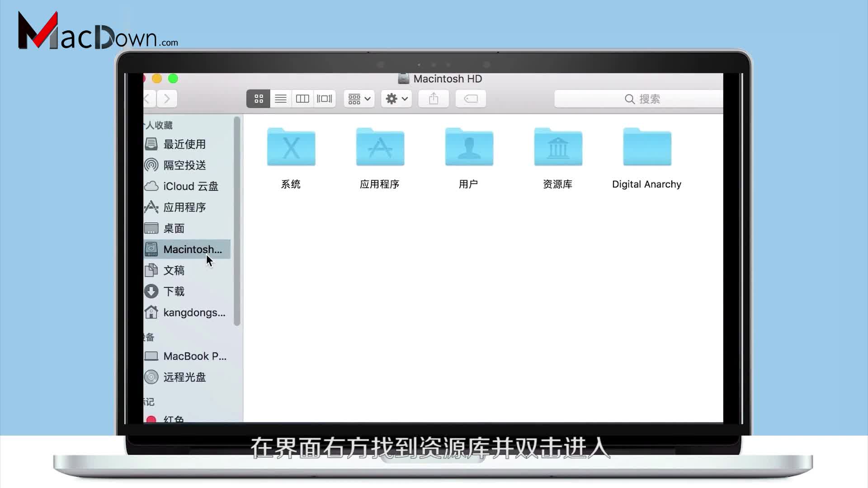
Task: Go forward with the next arrow
Action: pos(167,99)
